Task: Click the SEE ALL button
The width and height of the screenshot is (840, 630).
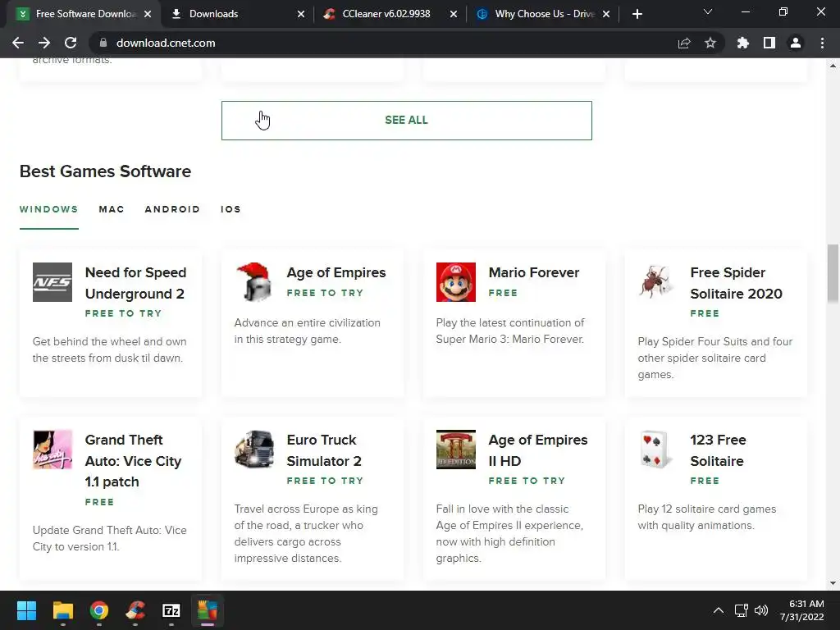Action: pos(407,121)
